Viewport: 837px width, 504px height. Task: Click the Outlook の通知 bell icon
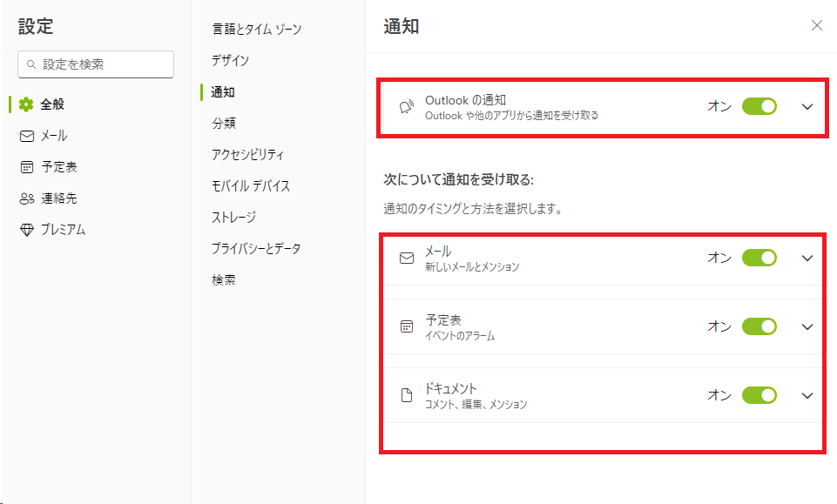tap(406, 107)
